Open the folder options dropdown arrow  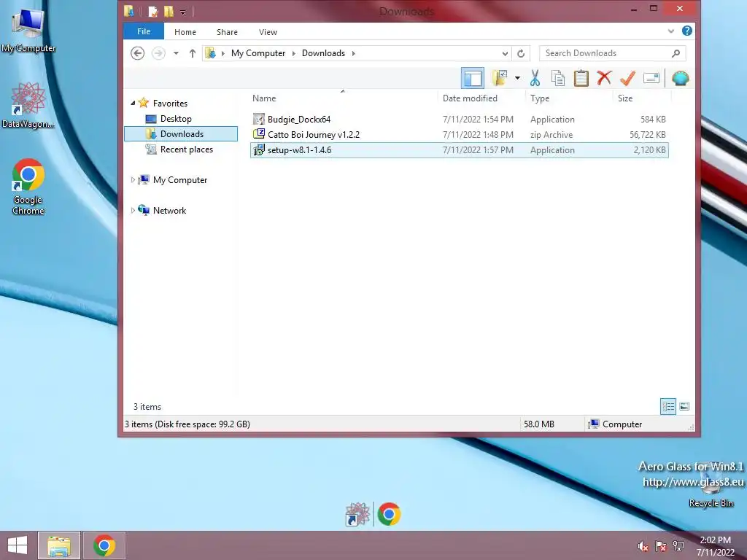coord(517,78)
